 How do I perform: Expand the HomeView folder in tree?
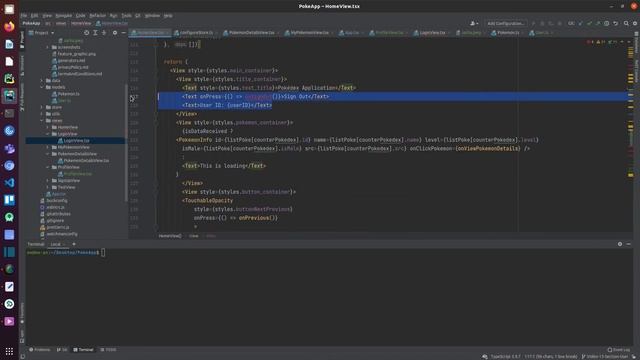[x=47, y=127]
